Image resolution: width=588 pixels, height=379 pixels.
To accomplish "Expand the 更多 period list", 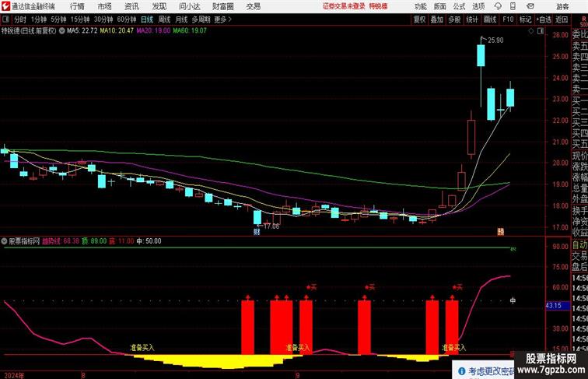I will click(x=222, y=19).
